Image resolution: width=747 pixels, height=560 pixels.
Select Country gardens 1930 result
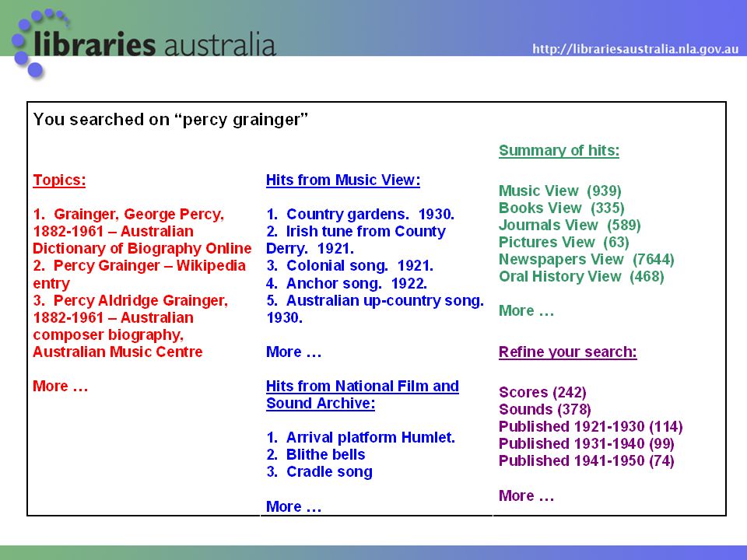(x=360, y=215)
